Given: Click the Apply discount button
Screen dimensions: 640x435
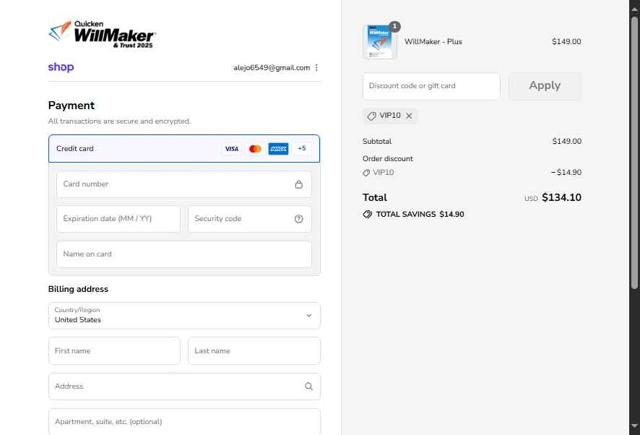Looking at the screenshot, I should click(545, 86).
